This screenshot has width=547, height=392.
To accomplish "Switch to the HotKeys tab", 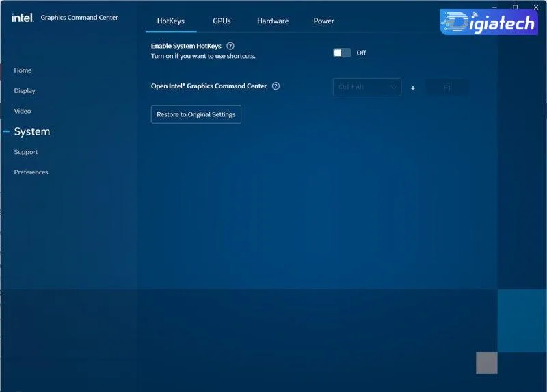I will pyautogui.click(x=170, y=21).
